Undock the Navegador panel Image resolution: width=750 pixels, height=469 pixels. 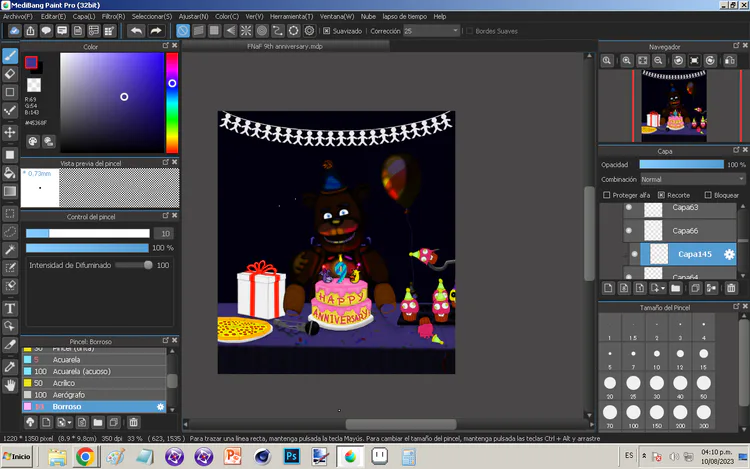point(736,45)
